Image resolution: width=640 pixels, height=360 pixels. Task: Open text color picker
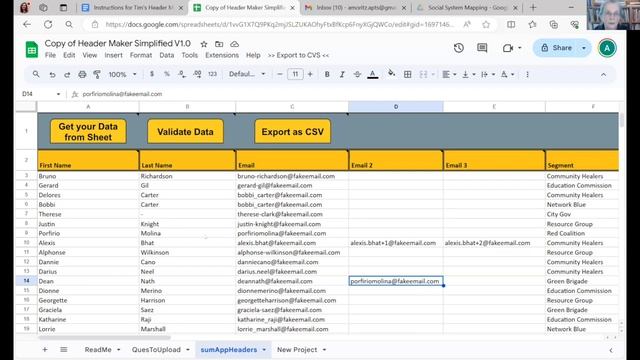[372, 74]
